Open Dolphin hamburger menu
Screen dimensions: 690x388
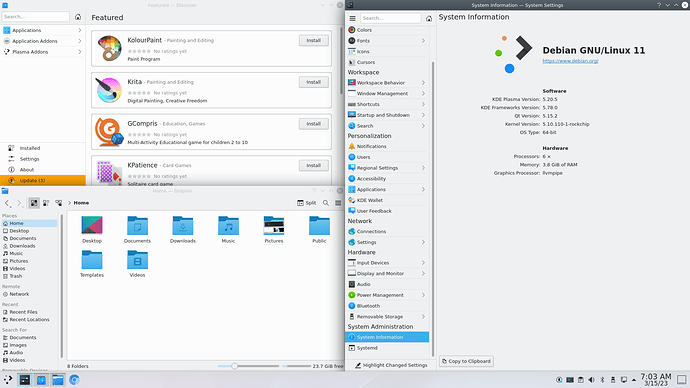338,203
